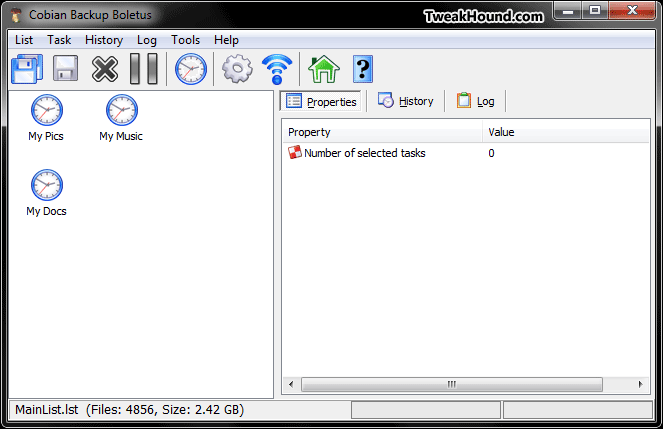Click the right scroll arrow of the properties list
Viewport: 663px width, 429px height.
tap(640, 384)
